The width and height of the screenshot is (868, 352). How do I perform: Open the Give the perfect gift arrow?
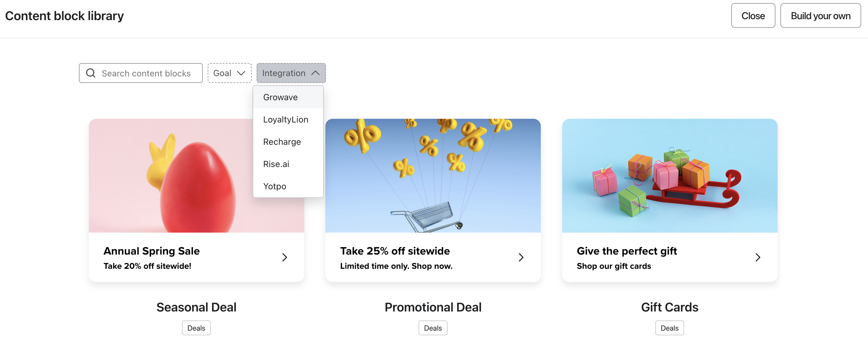coord(757,257)
